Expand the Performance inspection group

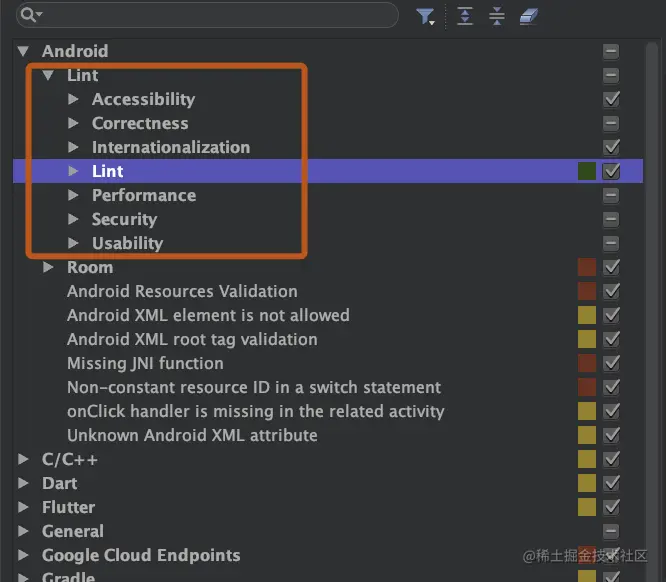point(73,195)
